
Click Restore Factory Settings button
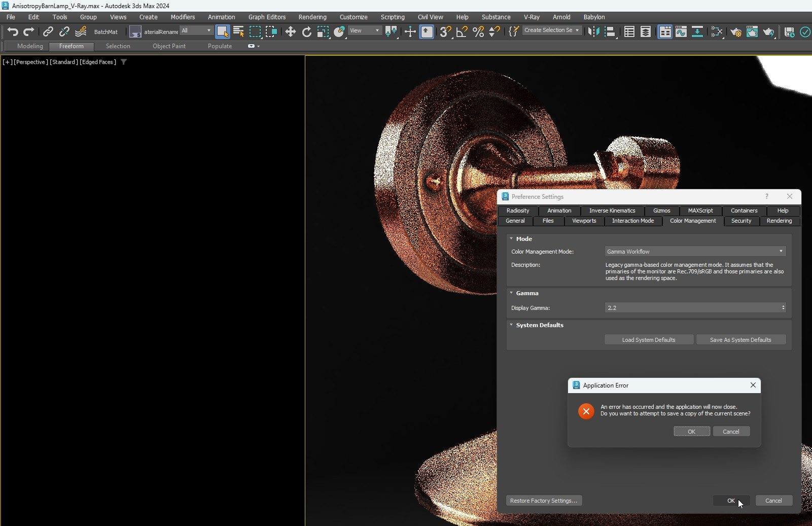tap(544, 501)
